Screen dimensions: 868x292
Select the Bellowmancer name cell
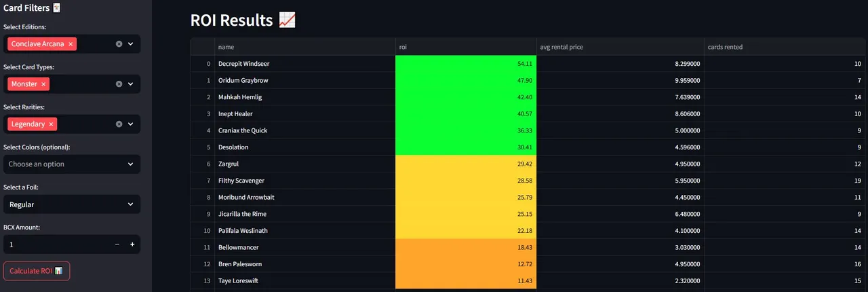click(x=305, y=247)
